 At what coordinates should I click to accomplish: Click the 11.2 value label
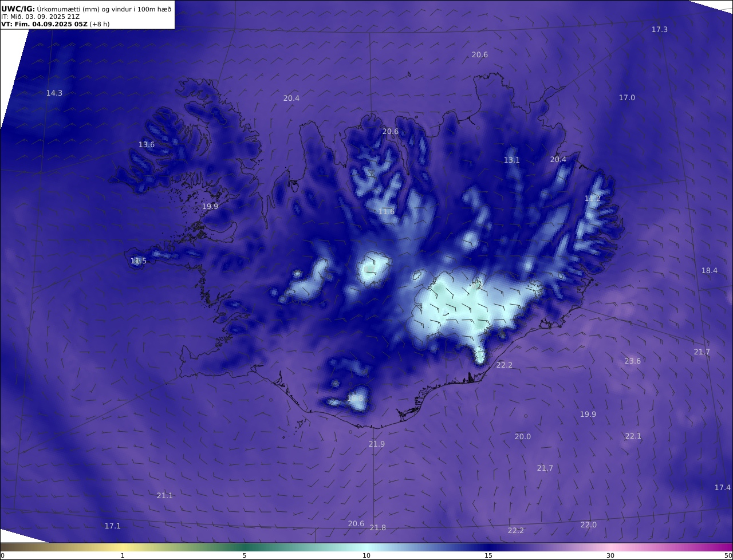593,199
